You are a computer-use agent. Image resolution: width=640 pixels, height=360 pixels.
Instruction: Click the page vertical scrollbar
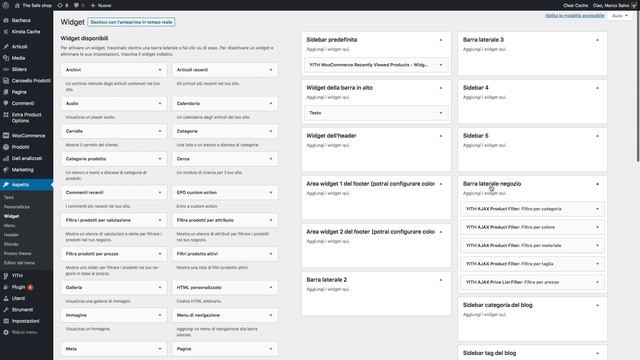(x=638, y=88)
